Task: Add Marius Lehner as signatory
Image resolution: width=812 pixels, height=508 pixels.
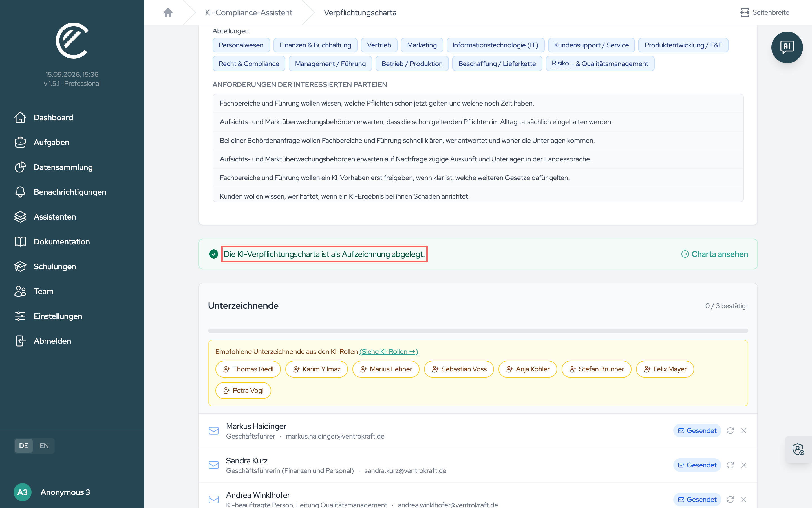Action: coord(386,369)
